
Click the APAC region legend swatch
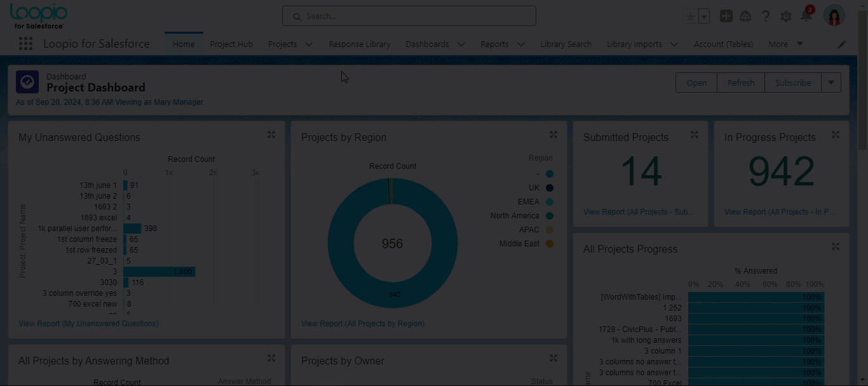click(x=550, y=230)
